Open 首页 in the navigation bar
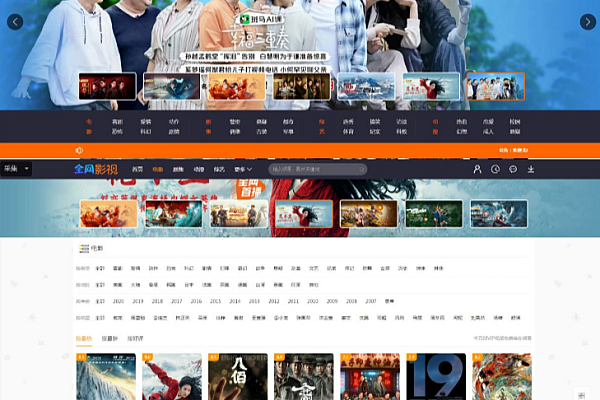This screenshot has height=400, width=600. [x=137, y=169]
